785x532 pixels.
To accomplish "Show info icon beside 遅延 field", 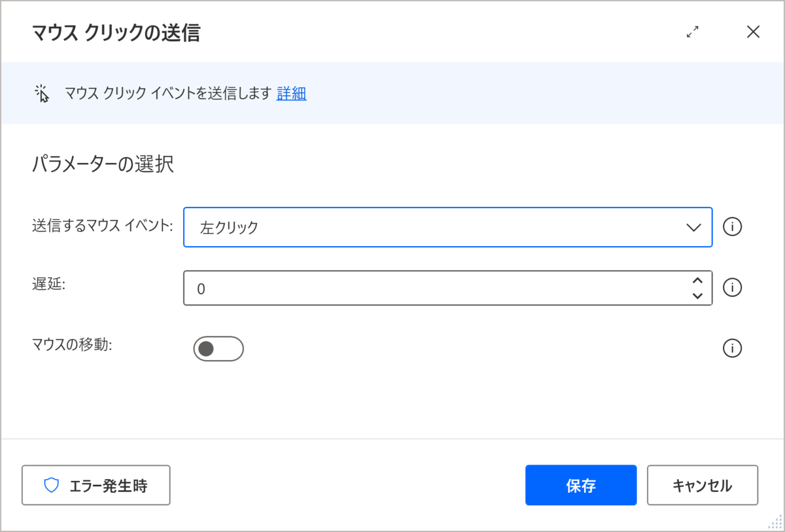I will 732,288.
